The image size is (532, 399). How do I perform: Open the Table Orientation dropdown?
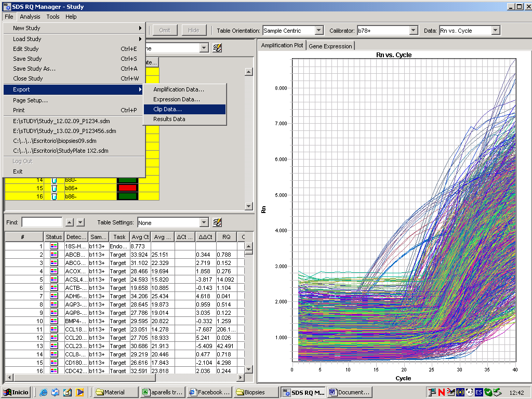point(318,31)
